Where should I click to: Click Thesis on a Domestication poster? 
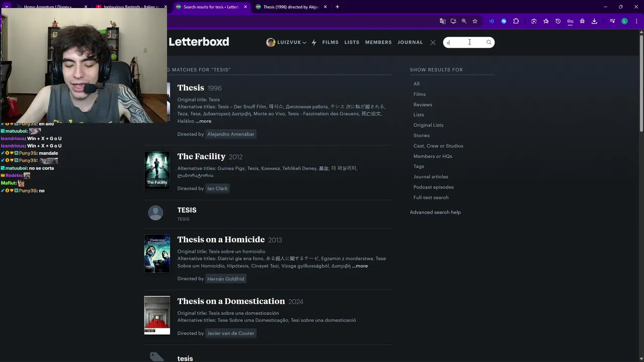(157, 315)
